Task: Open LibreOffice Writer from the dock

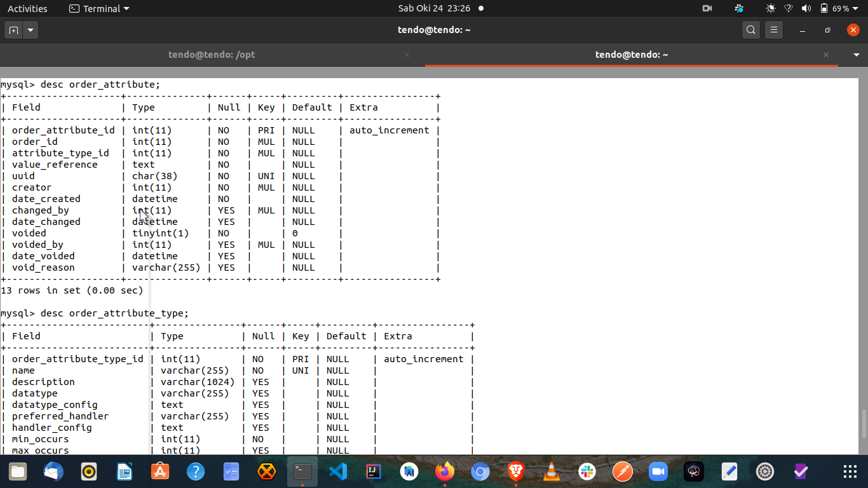Action: (125, 471)
